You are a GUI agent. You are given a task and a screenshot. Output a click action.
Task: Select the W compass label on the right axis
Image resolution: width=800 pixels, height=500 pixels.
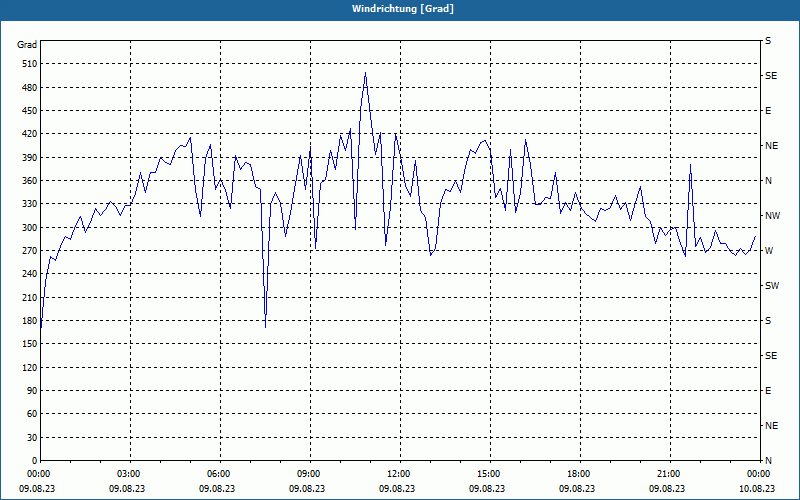pos(769,251)
